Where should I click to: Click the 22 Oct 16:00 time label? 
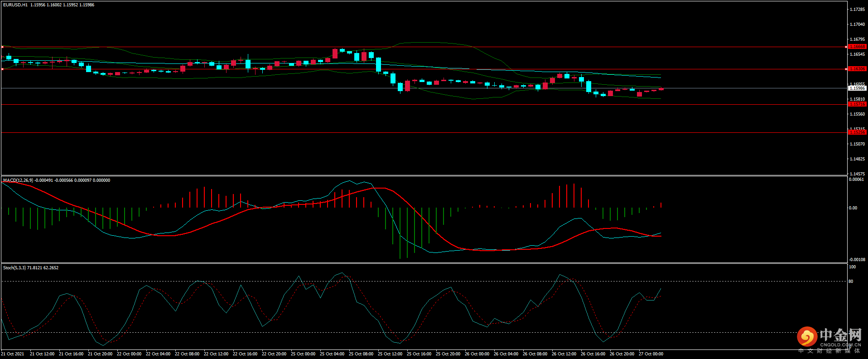coord(245,354)
